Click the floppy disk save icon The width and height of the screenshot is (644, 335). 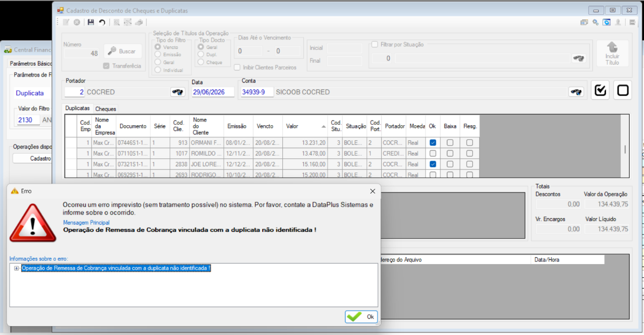91,23
